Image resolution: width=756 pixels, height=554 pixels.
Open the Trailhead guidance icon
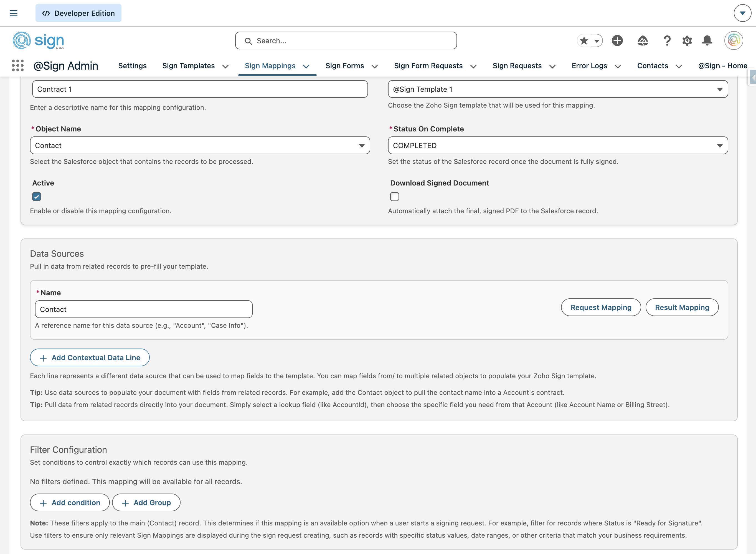point(642,41)
